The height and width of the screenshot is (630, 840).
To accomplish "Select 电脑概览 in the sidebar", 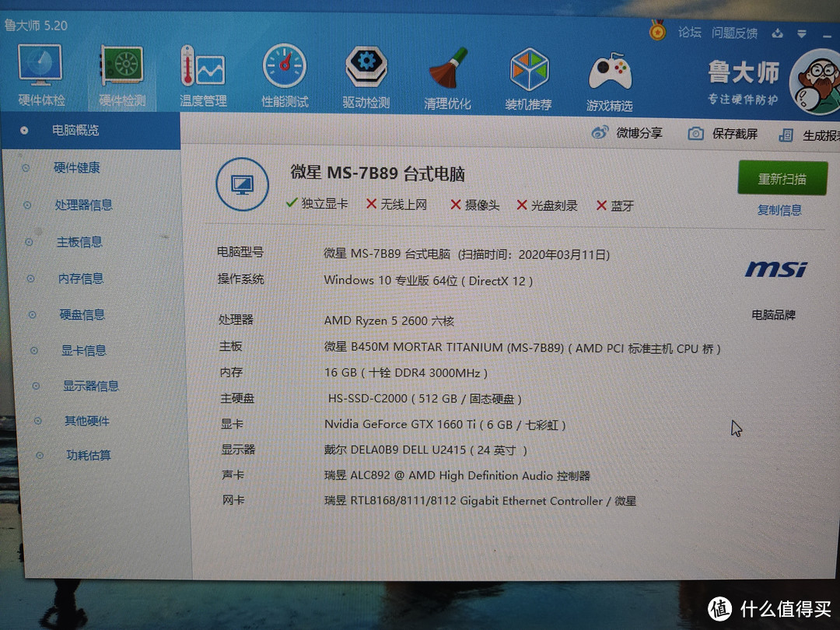I will [90, 130].
